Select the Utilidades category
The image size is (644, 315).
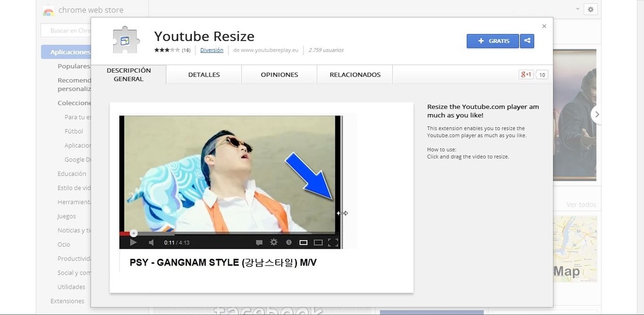pyautogui.click(x=71, y=287)
